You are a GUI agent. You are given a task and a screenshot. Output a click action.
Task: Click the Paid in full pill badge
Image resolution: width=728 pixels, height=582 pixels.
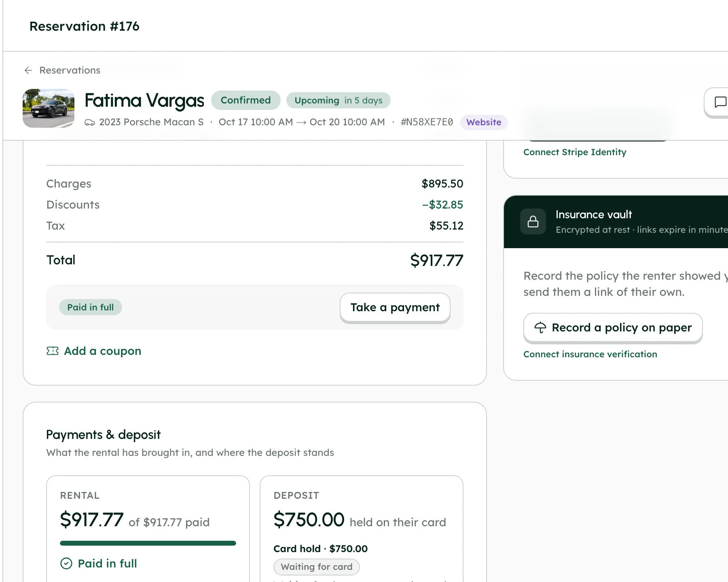[x=91, y=307]
